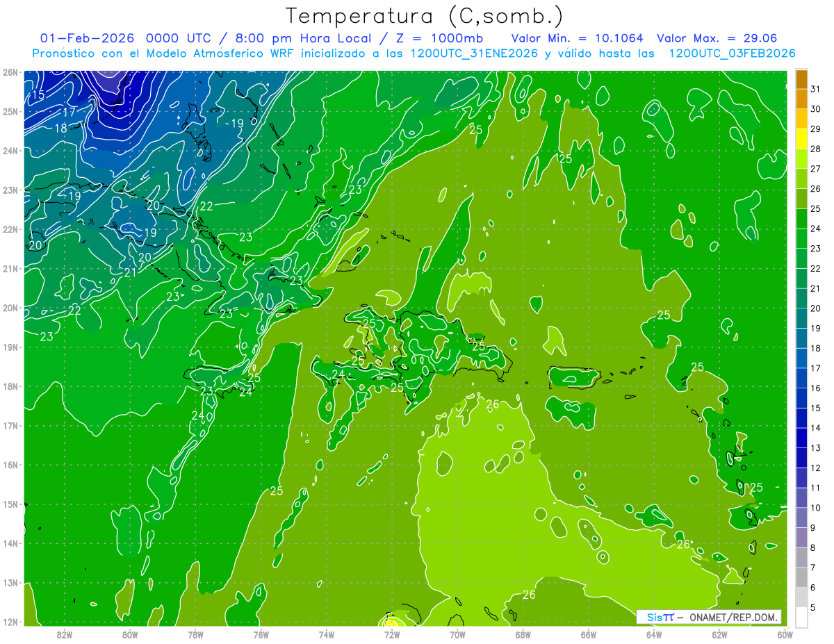834x644 pixels.
Task: Click the color-bar label "22"
Action: 815,269
